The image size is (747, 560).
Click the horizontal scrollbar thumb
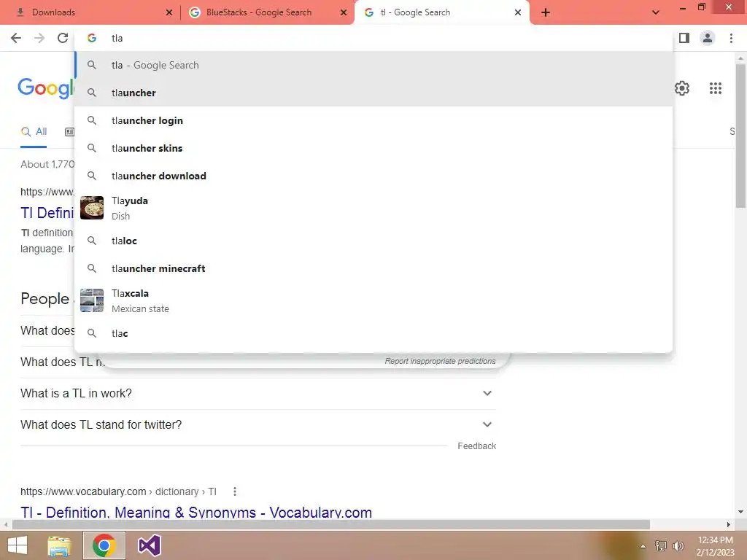(331, 525)
